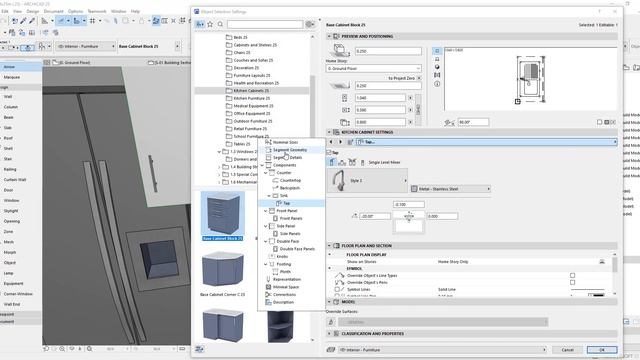Select the Wall tool in toolbox
Viewport: 640px width, 360px height.
click(x=8, y=97)
